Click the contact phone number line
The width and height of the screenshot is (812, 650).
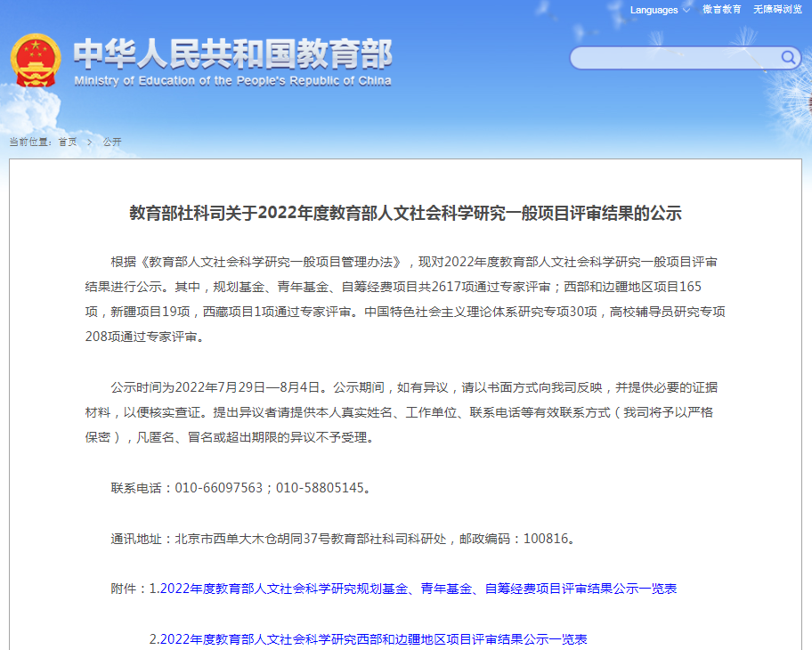click(x=240, y=488)
